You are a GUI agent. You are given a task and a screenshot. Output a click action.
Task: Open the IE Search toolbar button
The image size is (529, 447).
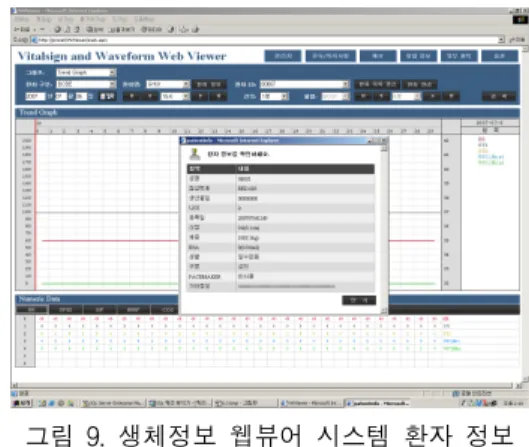point(95,30)
